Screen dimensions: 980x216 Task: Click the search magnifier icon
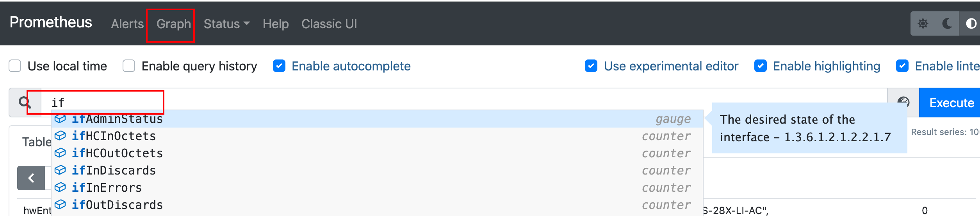coord(25,103)
